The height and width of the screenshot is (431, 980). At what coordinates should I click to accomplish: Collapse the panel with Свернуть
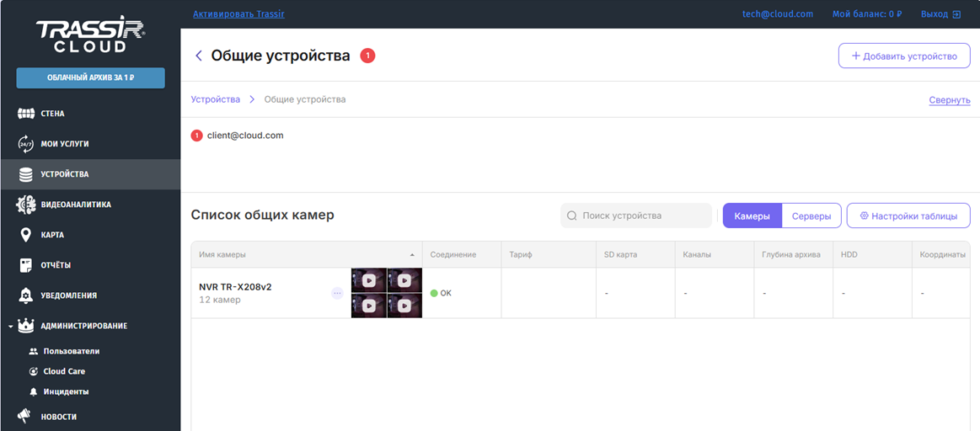point(950,99)
